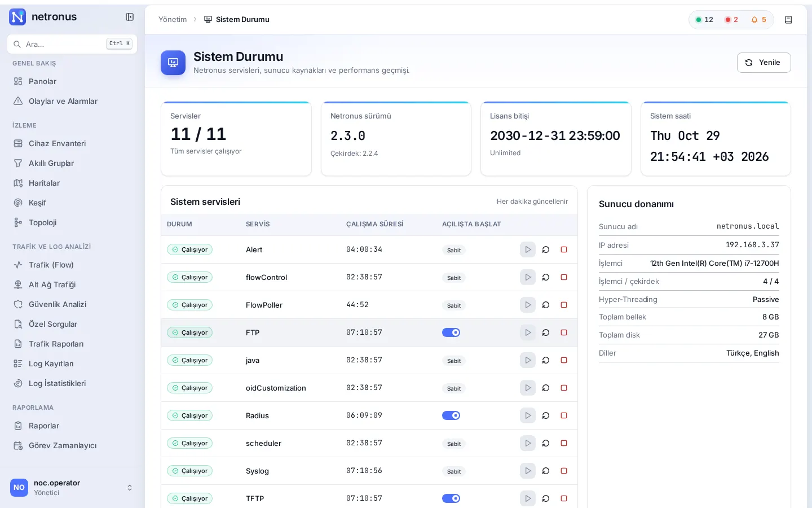Viewport: 812px width, 508px height.
Task: Open the Ctrl K search shortcut badge
Action: [120, 43]
